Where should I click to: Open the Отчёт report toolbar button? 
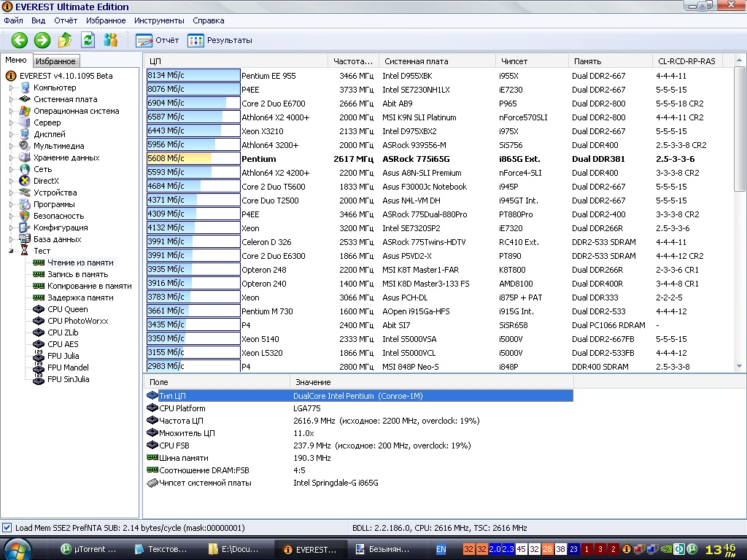[x=158, y=41]
